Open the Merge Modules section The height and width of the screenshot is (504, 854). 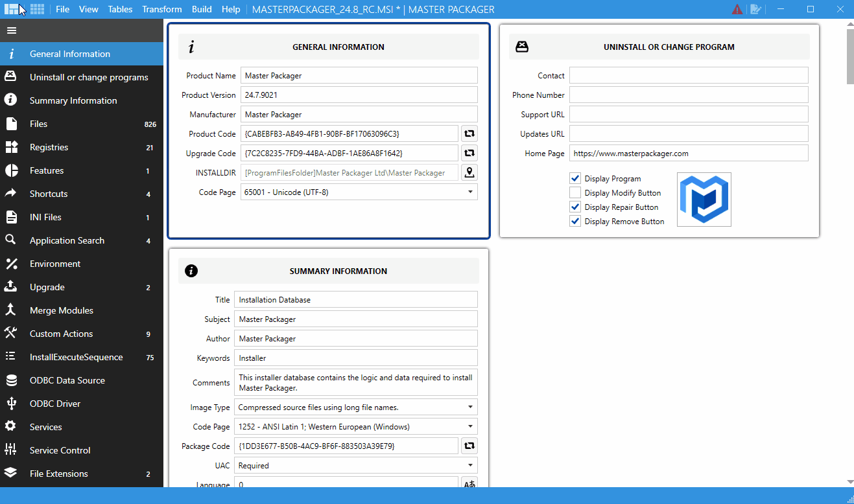coord(82,310)
